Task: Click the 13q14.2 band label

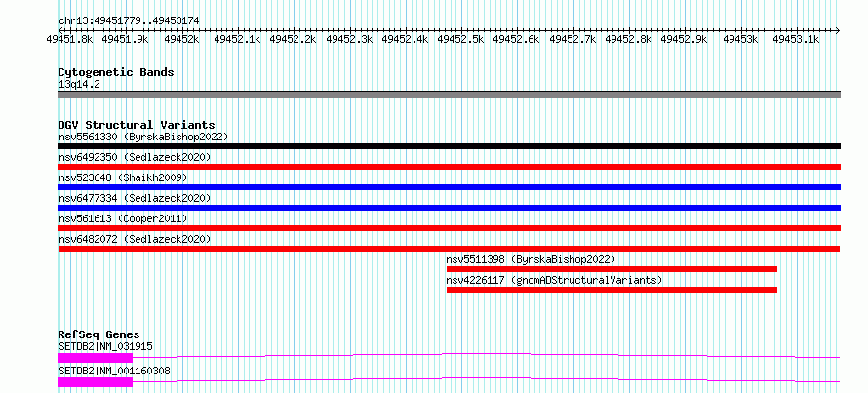Action: tap(79, 84)
